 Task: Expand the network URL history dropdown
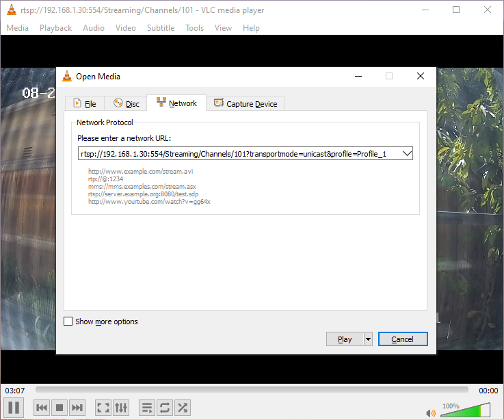[408, 154]
